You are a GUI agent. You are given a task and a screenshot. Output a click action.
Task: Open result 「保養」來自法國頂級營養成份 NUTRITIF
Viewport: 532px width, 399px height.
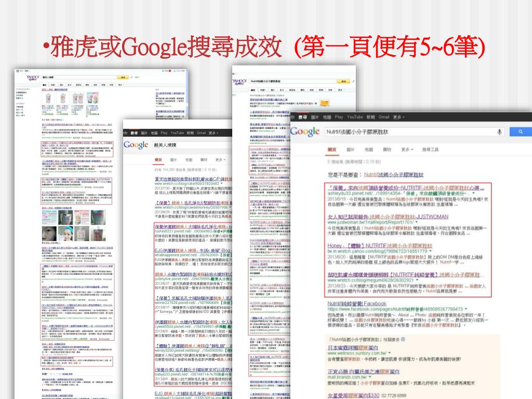(x=406, y=188)
